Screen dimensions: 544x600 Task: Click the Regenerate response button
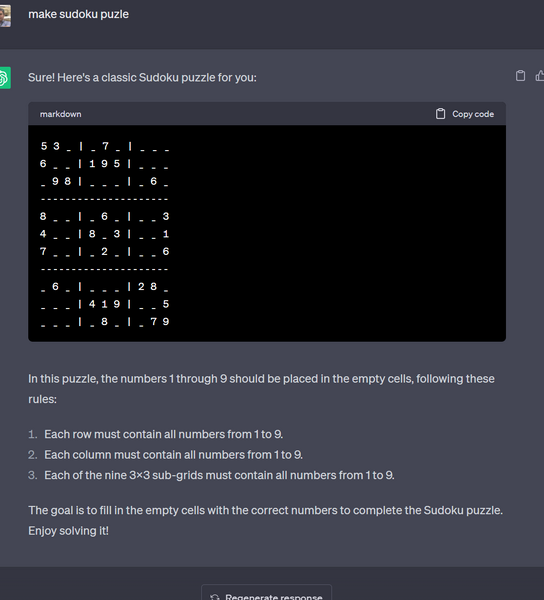pyautogui.click(x=266, y=593)
